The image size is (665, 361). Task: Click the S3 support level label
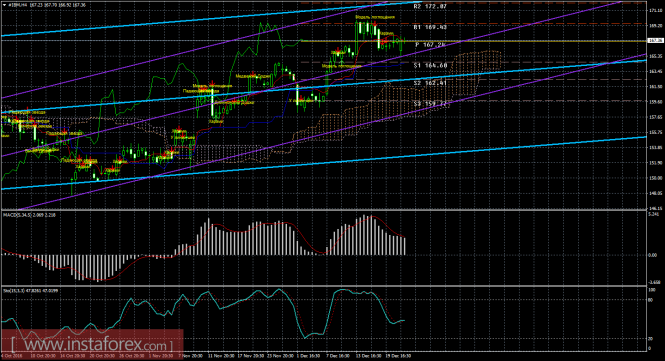(430, 104)
